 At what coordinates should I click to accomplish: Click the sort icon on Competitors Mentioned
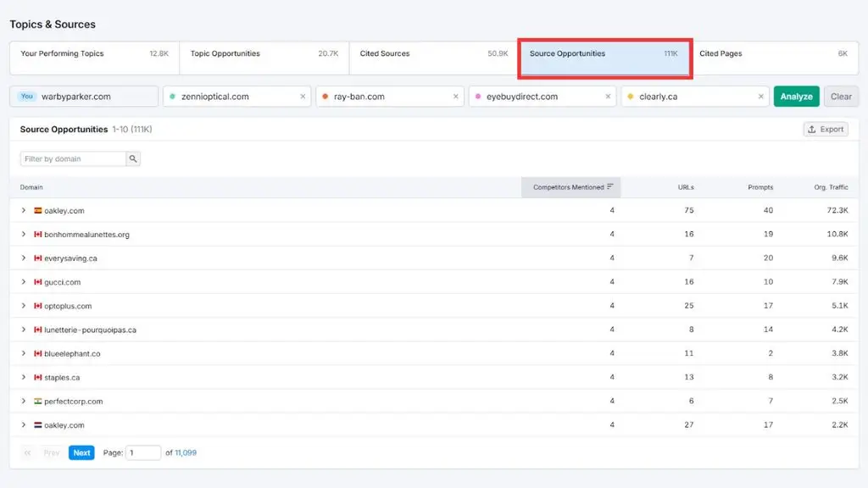610,187
